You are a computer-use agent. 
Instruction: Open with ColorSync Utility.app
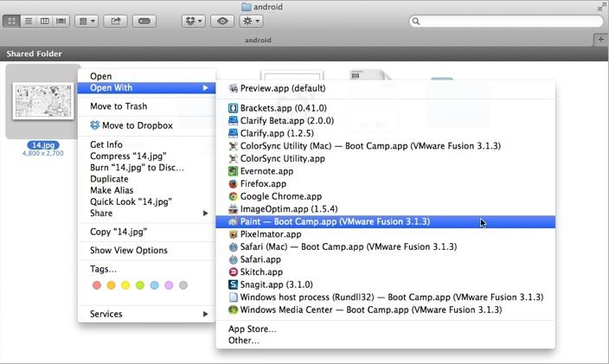pos(385,158)
